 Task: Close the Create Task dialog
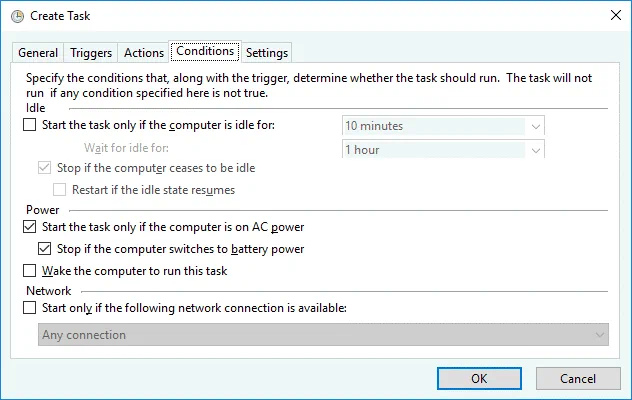click(x=615, y=15)
